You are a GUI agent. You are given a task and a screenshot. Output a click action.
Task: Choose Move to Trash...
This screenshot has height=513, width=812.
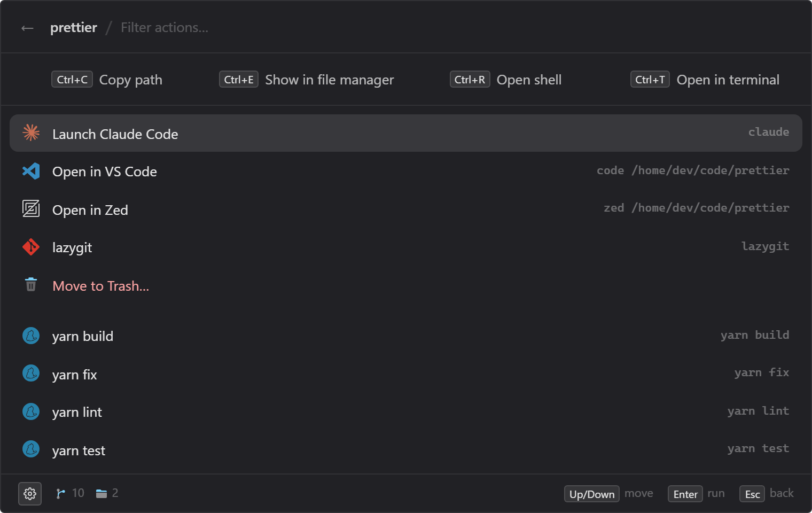[406, 285]
